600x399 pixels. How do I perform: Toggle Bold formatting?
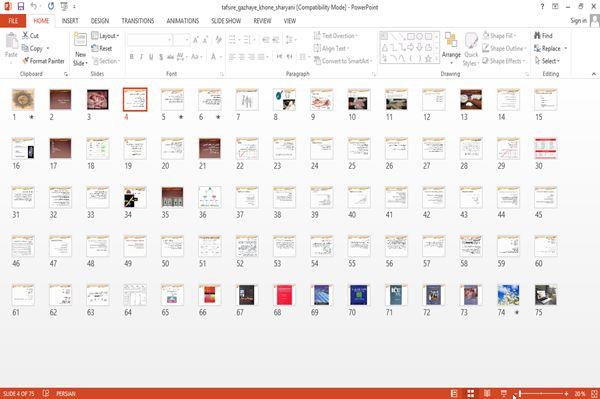(x=132, y=57)
